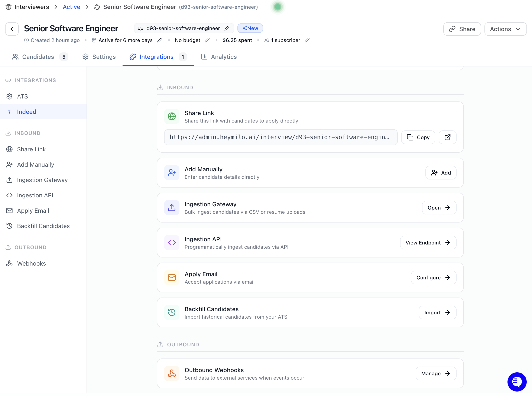Click the Active breadcrumb link
Viewport: 532px width, 396px height.
point(71,7)
